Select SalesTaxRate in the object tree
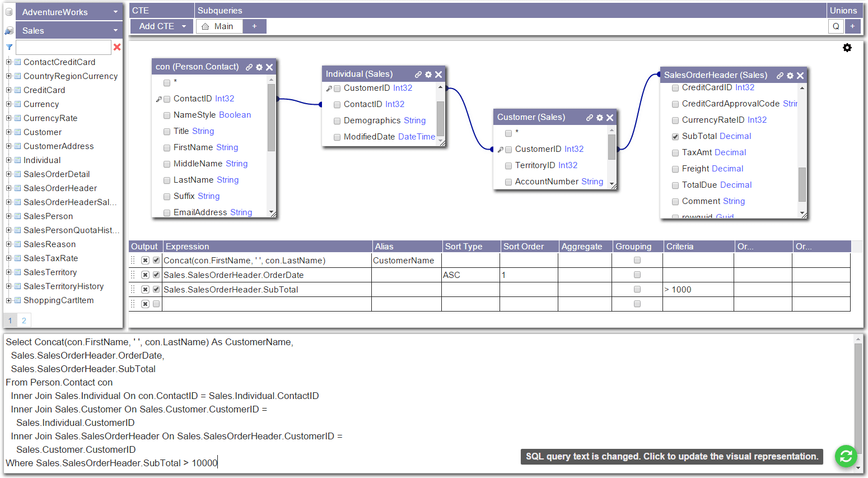The height and width of the screenshot is (478, 868). click(x=50, y=258)
